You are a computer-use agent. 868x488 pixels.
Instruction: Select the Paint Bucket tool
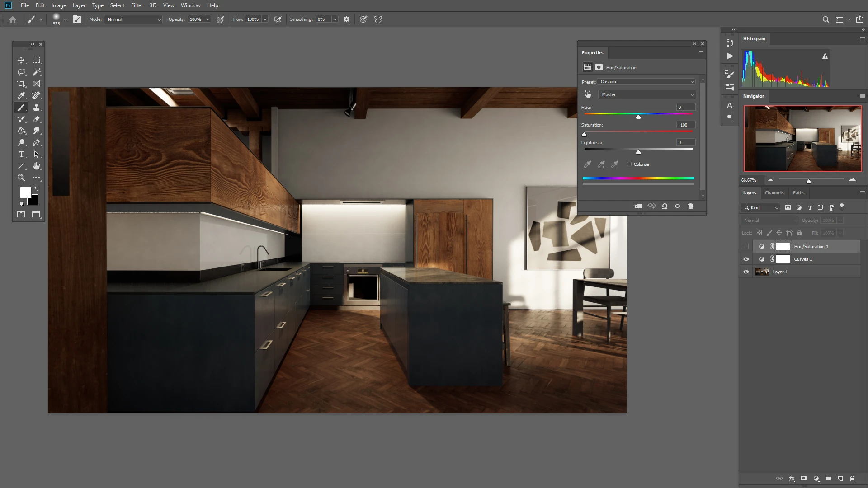click(21, 131)
